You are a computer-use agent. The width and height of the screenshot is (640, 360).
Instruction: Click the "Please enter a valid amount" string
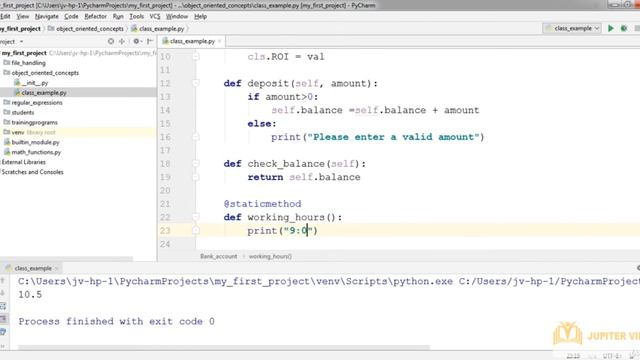pyautogui.click(x=393, y=137)
